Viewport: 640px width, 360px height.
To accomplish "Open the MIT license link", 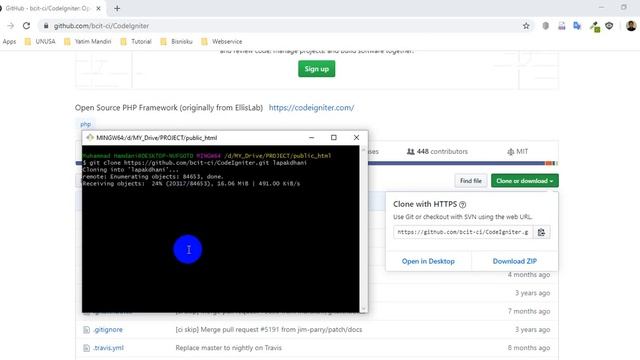I will coord(518,151).
